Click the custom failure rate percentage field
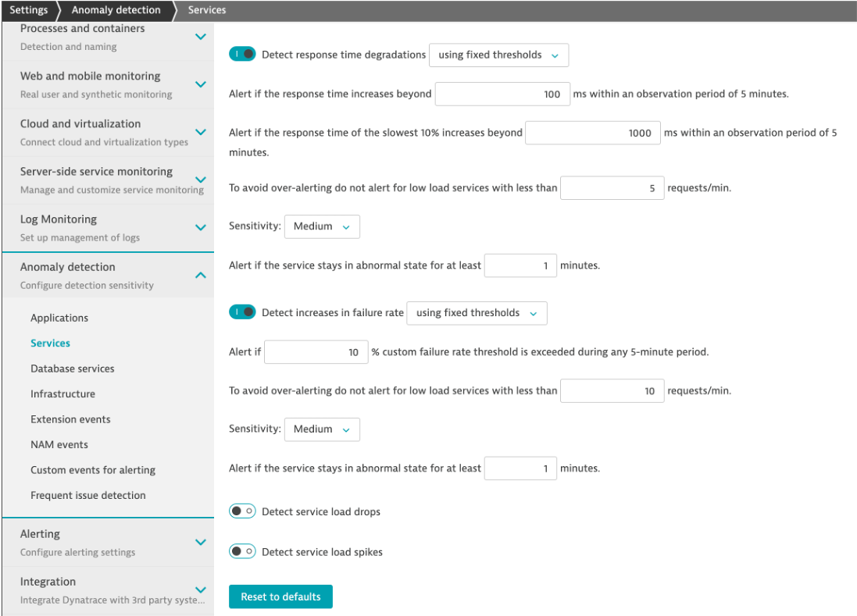The image size is (857, 616). coord(316,352)
